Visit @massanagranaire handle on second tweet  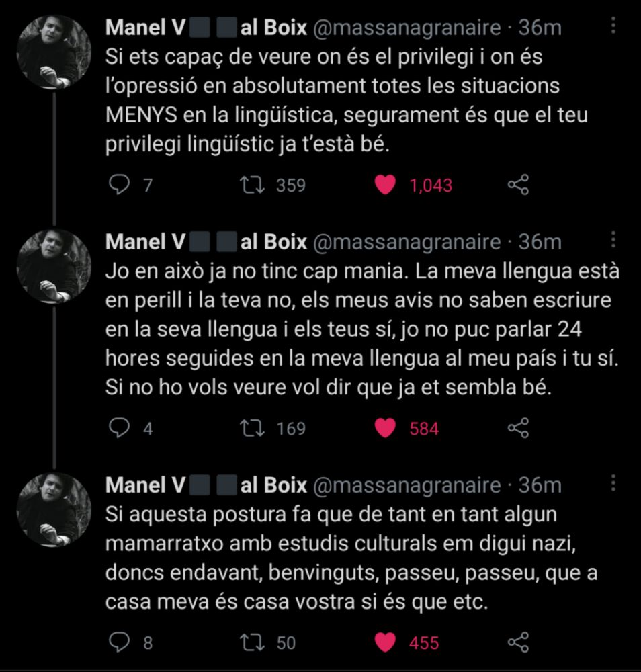pos(407,242)
